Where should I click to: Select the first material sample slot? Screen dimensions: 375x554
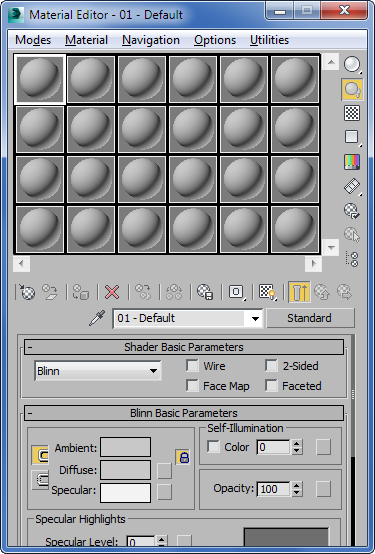click(40, 79)
